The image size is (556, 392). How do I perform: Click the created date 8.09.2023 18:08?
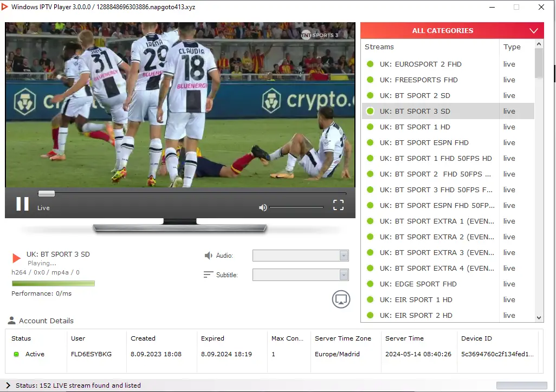click(x=156, y=354)
